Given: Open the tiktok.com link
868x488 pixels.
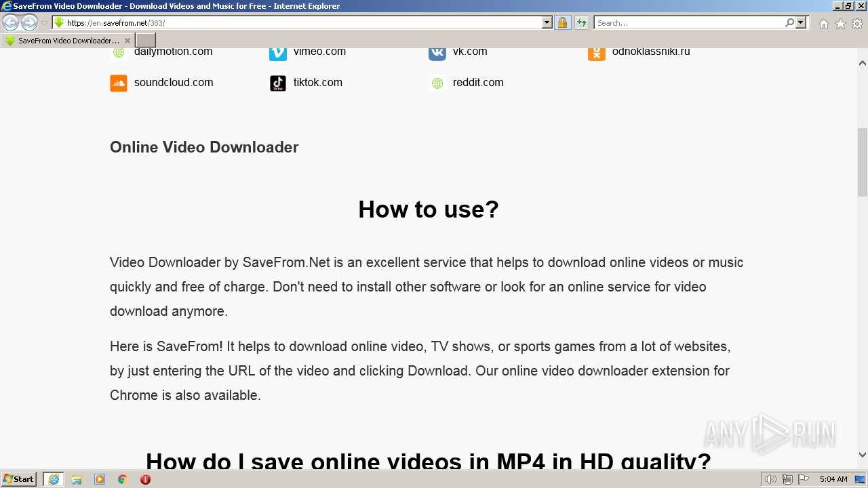Looking at the screenshot, I should click(x=318, y=83).
